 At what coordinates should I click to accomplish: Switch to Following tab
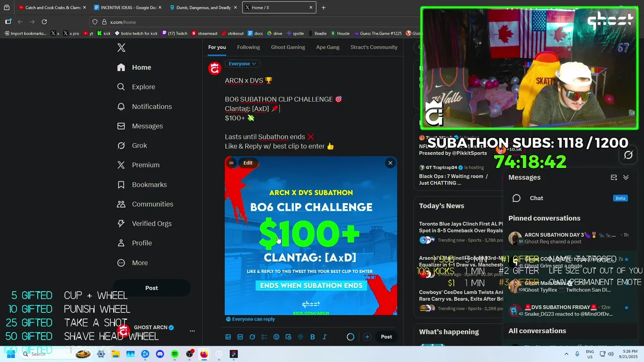(x=249, y=47)
